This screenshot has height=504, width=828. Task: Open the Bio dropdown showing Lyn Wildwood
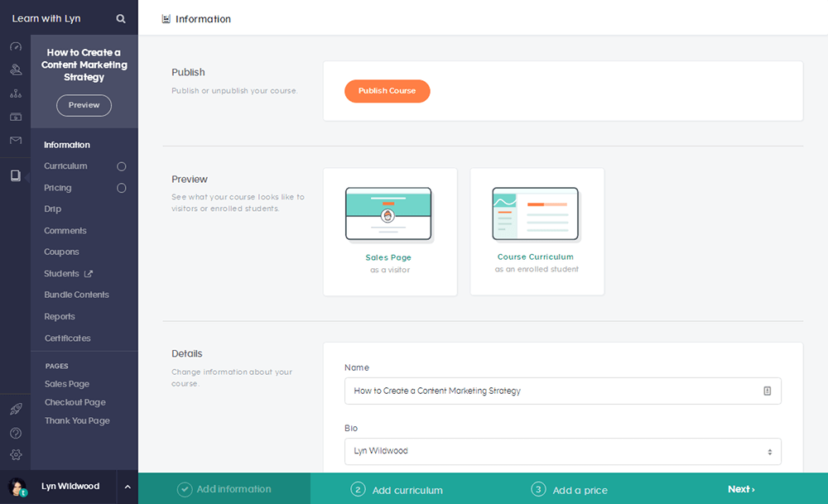point(563,451)
